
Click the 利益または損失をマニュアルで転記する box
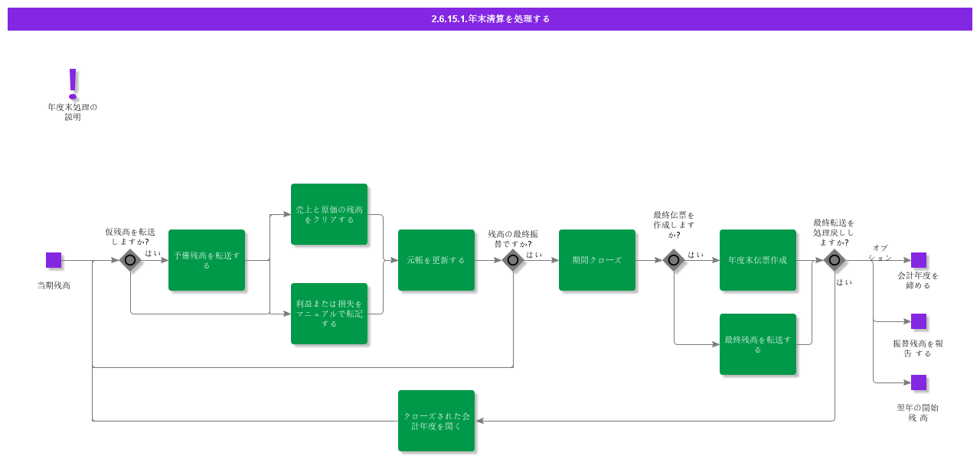tap(329, 314)
